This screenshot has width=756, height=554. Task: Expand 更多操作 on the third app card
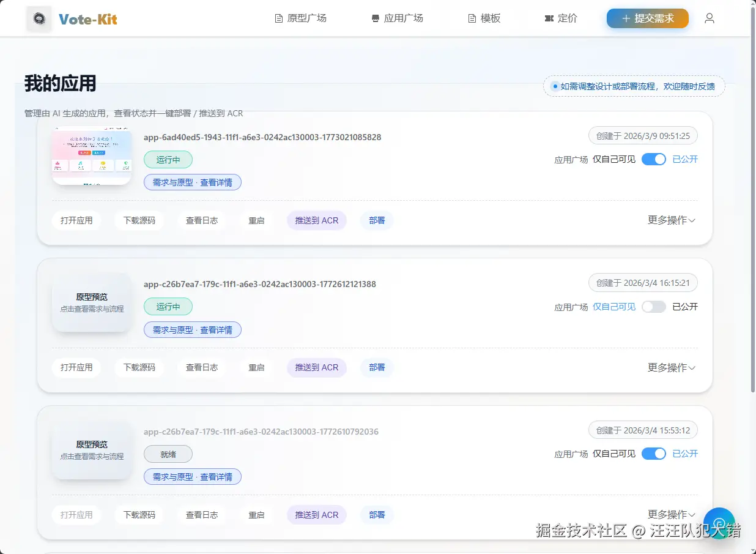tap(671, 515)
